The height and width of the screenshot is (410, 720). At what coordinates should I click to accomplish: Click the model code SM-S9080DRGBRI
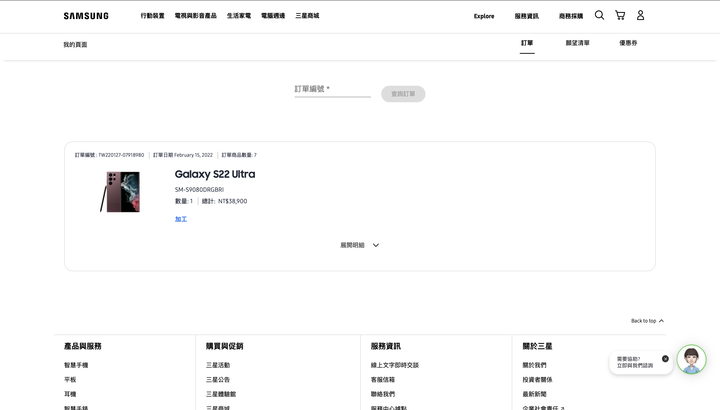point(199,190)
